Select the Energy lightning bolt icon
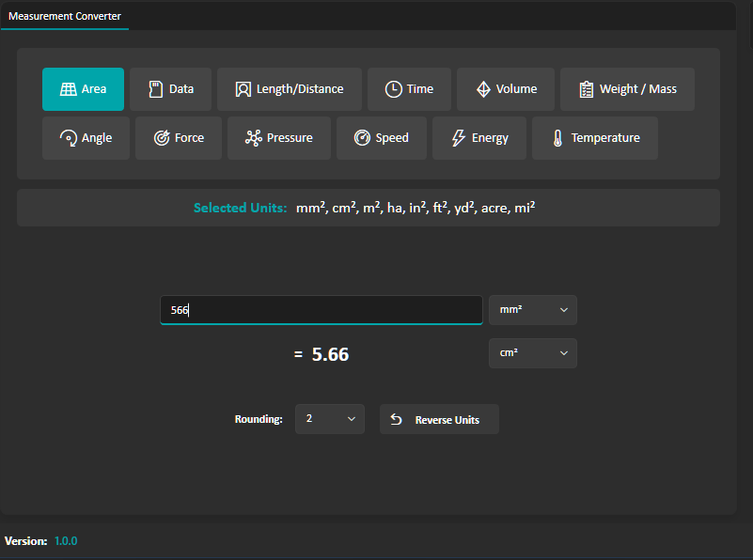The width and height of the screenshot is (753, 560). 459,138
